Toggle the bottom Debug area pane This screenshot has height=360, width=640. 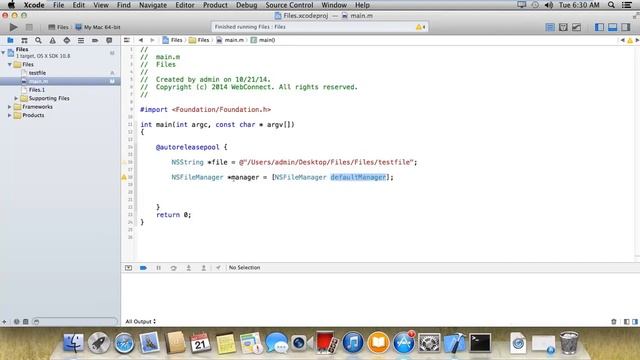612,27
